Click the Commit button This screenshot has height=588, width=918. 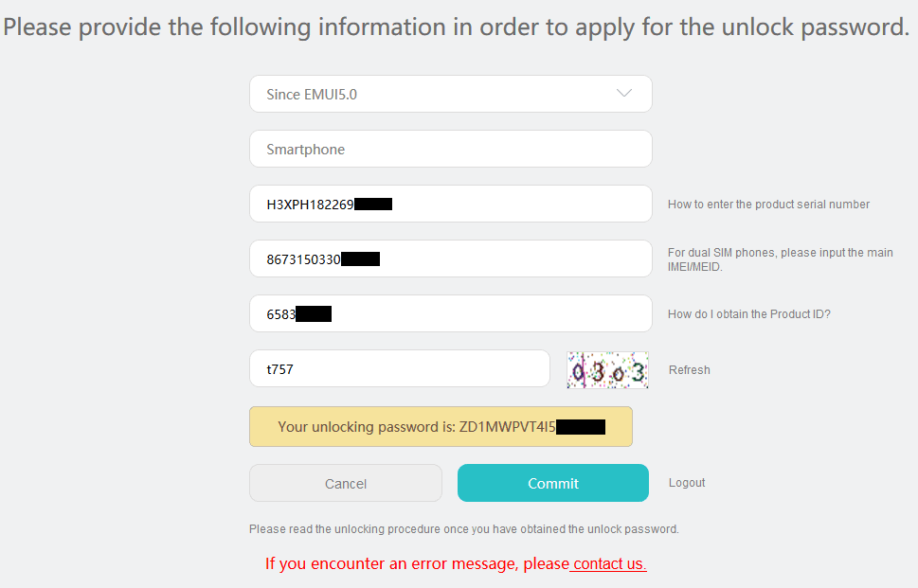[x=553, y=483]
